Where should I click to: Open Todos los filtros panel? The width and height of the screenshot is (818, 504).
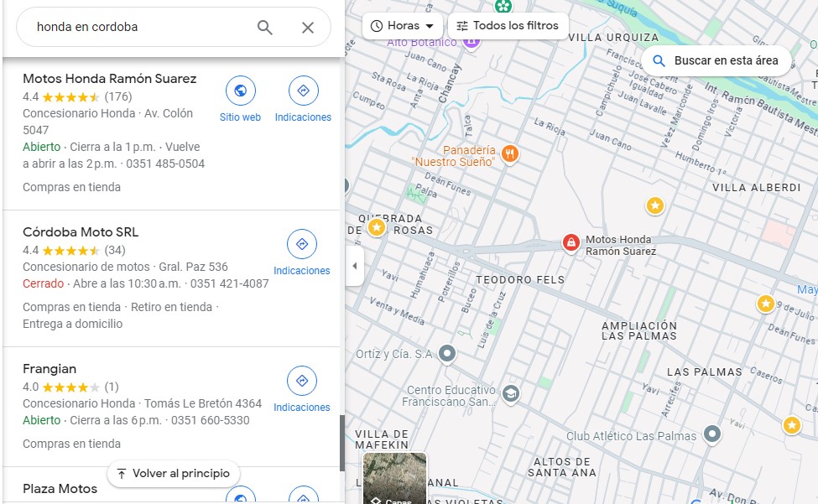pyautogui.click(x=508, y=26)
